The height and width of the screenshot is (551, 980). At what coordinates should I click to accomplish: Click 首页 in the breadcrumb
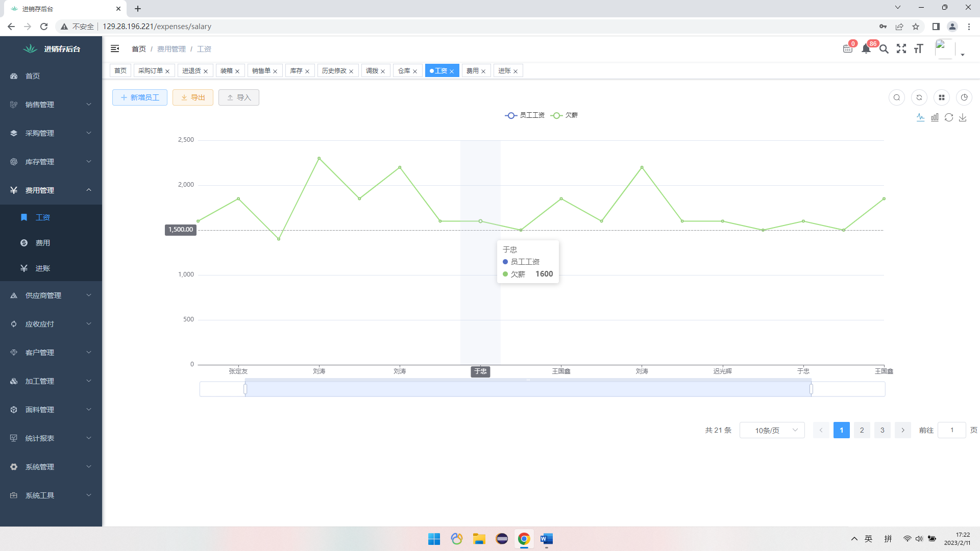(139, 49)
